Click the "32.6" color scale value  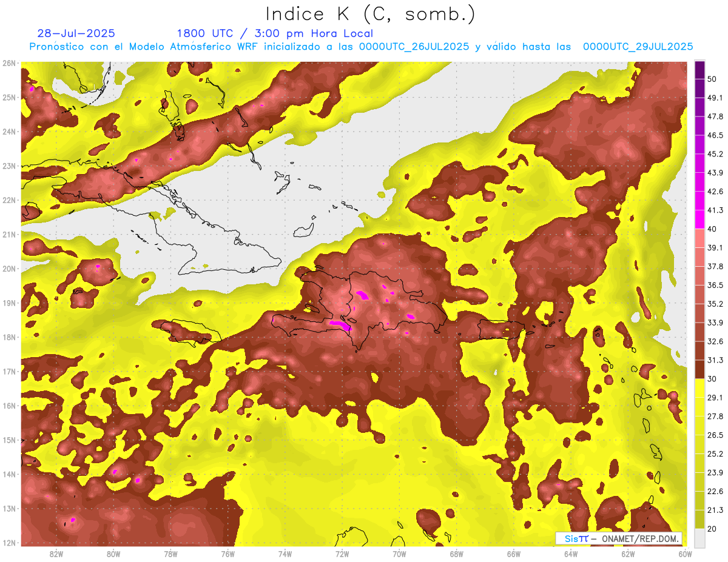coord(715,341)
